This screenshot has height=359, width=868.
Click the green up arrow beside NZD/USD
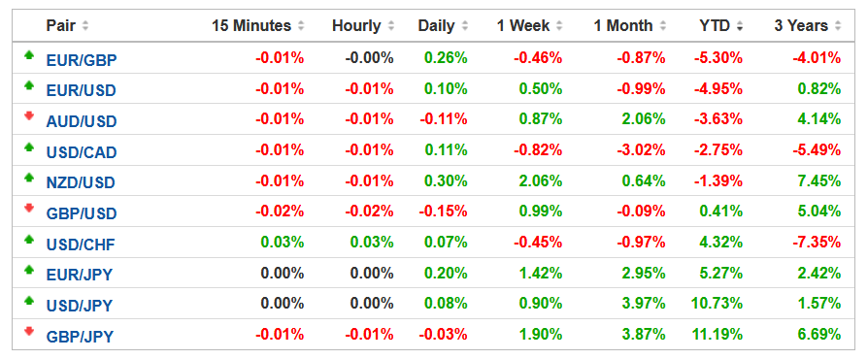[29, 178]
